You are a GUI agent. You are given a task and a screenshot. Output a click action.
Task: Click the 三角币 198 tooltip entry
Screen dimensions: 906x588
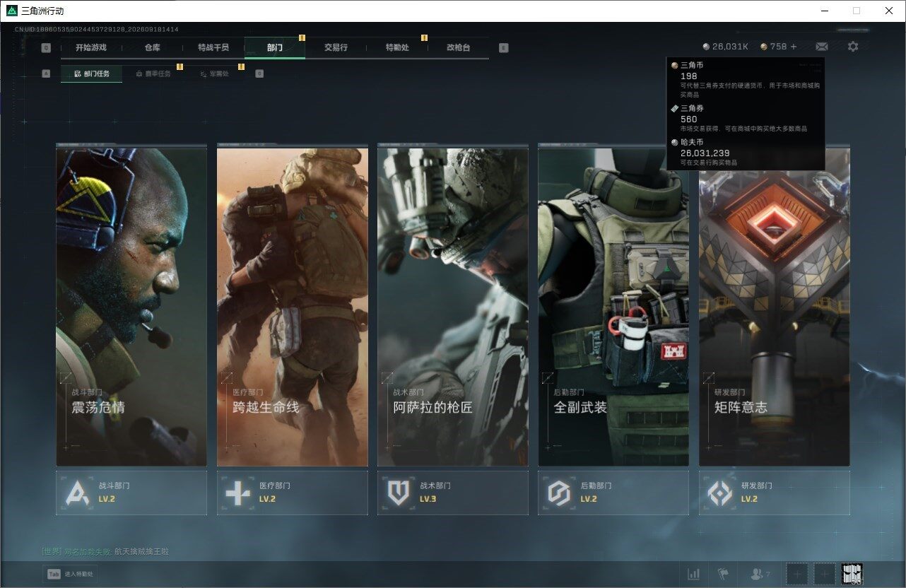click(x=745, y=79)
